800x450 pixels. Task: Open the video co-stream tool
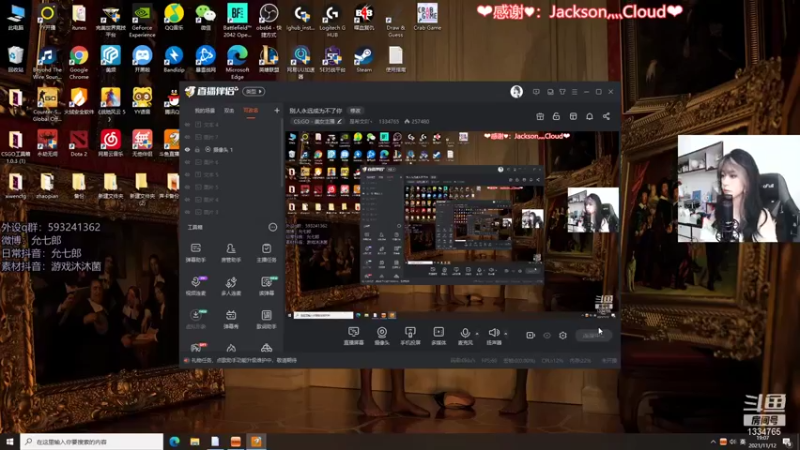[195, 286]
